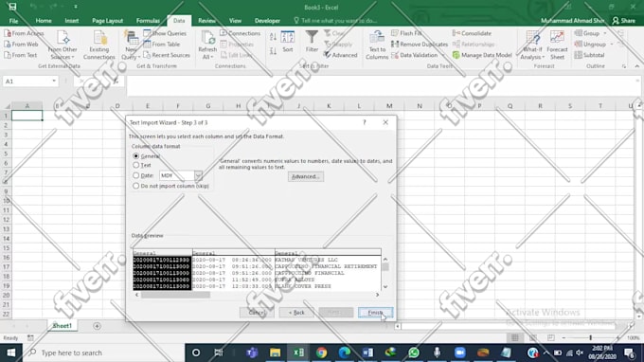
Task: Click the Tell me what you want field
Action: click(335, 21)
